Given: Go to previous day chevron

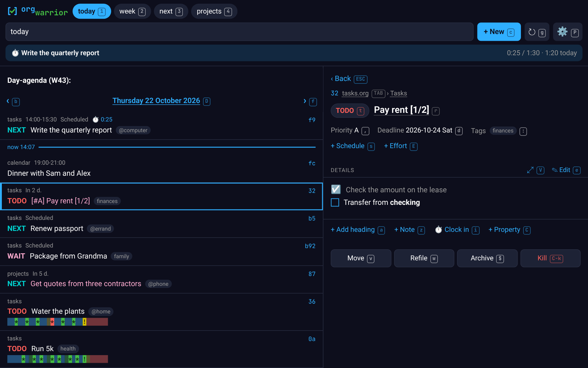Looking at the screenshot, I should (x=8, y=101).
